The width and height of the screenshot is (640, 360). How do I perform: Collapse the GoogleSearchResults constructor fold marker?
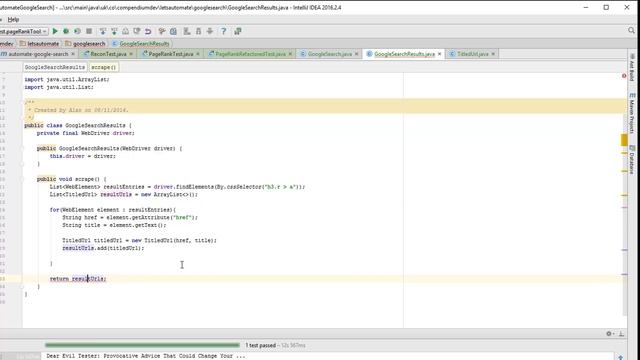click(x=23, y=149)
